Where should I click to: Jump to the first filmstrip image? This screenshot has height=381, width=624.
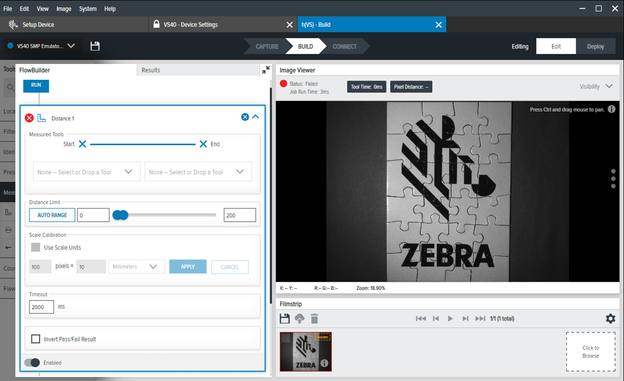[x=421, y=318]
